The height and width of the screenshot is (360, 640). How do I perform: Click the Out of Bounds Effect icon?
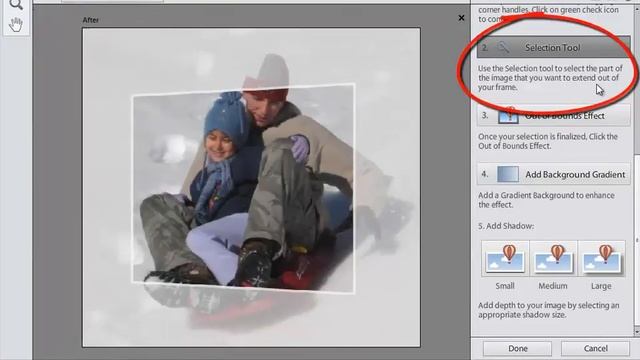point(508,116)
